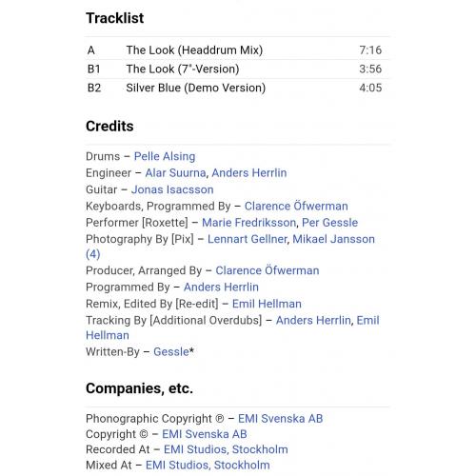Open EMI Svenska AB Phonographic Copyright link
Image resolution: width=476 pixels, height=476 pixels.
pyautogui.click(x=280, y=419)
